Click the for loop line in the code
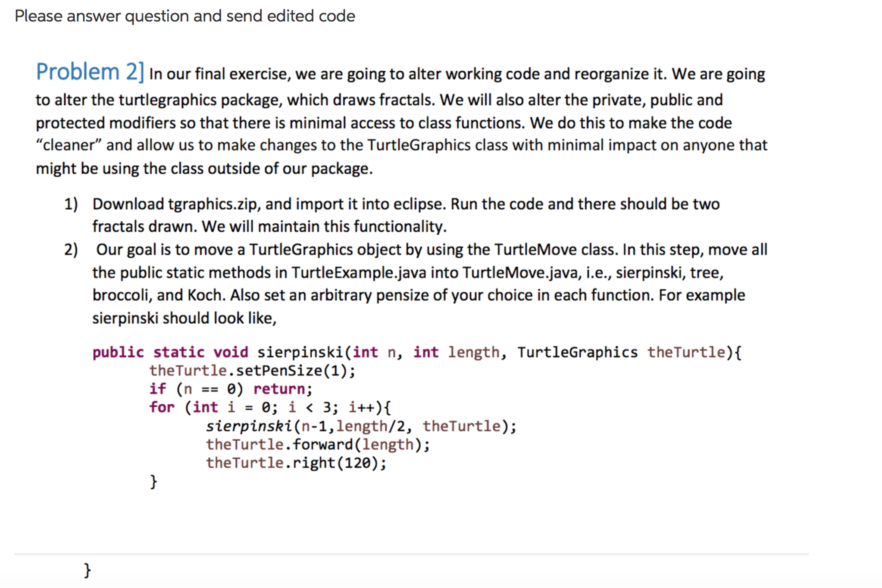 click(x=272, y=407)
